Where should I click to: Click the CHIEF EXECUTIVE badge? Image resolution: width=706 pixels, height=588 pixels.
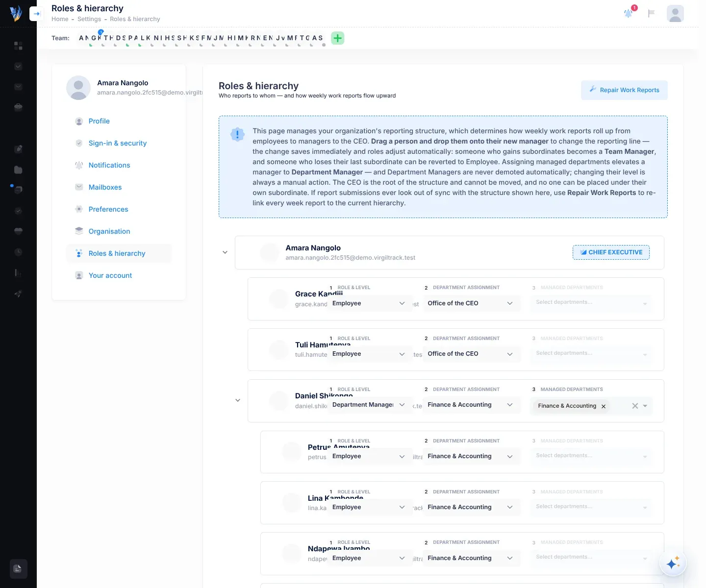point(611,252)
